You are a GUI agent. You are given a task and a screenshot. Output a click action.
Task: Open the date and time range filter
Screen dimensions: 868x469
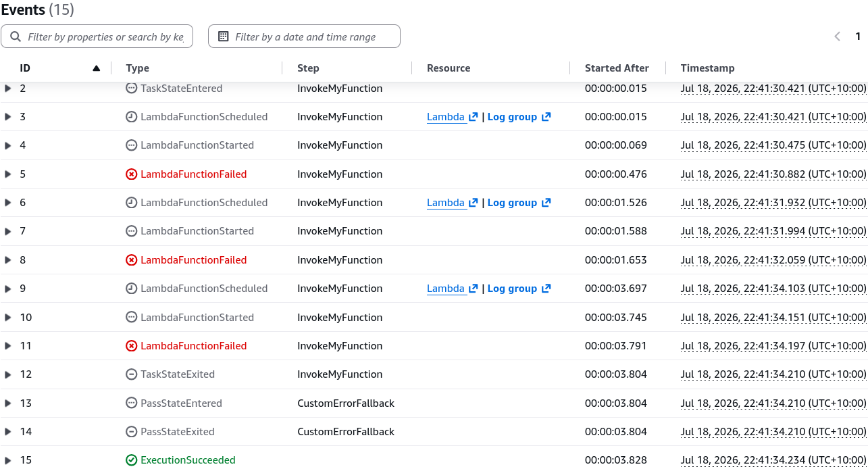(x=304, y=36)
